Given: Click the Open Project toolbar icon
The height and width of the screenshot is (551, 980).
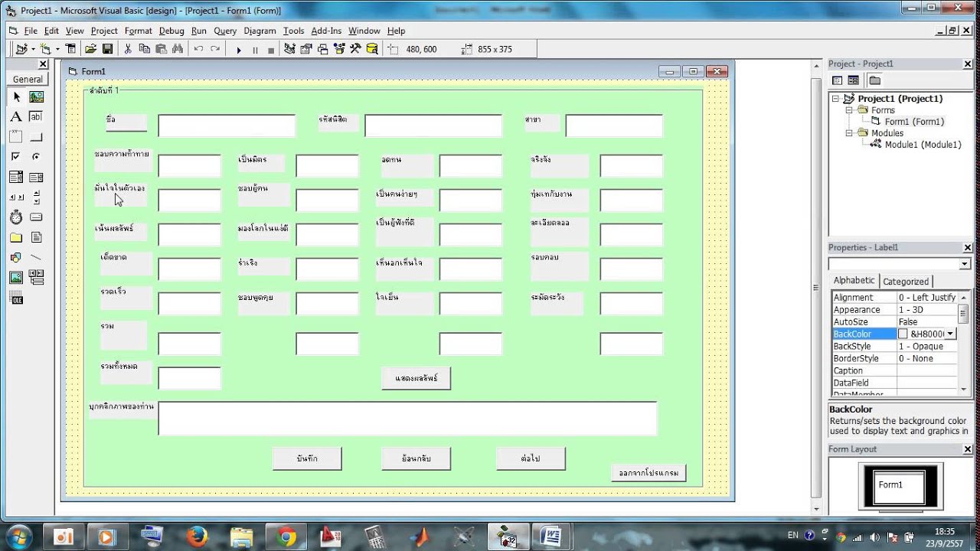Looking at the screenshot, I should (x=90, y=49).
